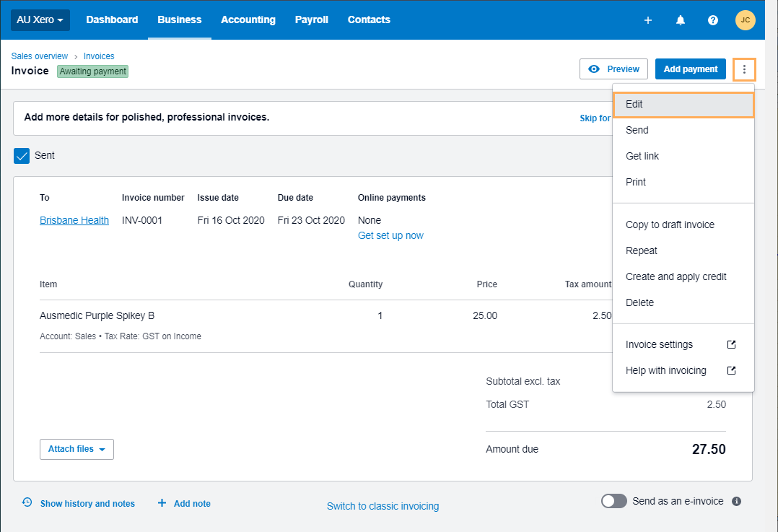Click the info icon beside e-invoice toggle

tap(737, 501)
